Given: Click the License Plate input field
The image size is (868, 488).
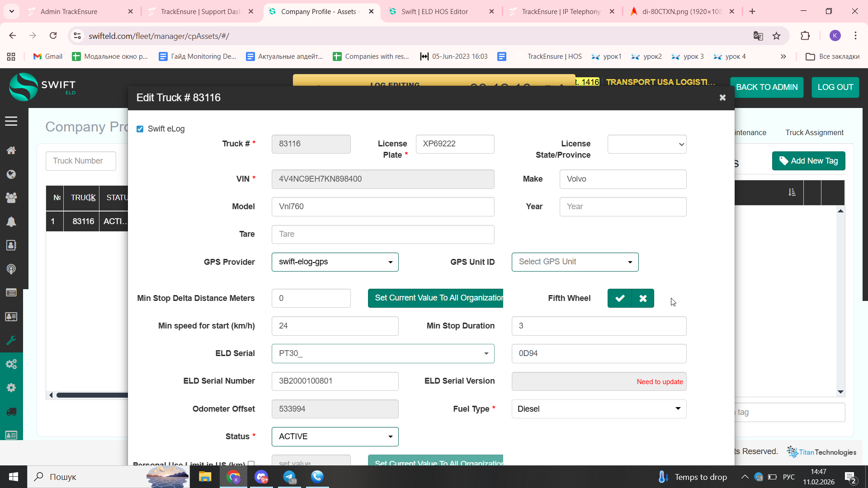Looking at the screenshot, I should (x=454, y=144).
